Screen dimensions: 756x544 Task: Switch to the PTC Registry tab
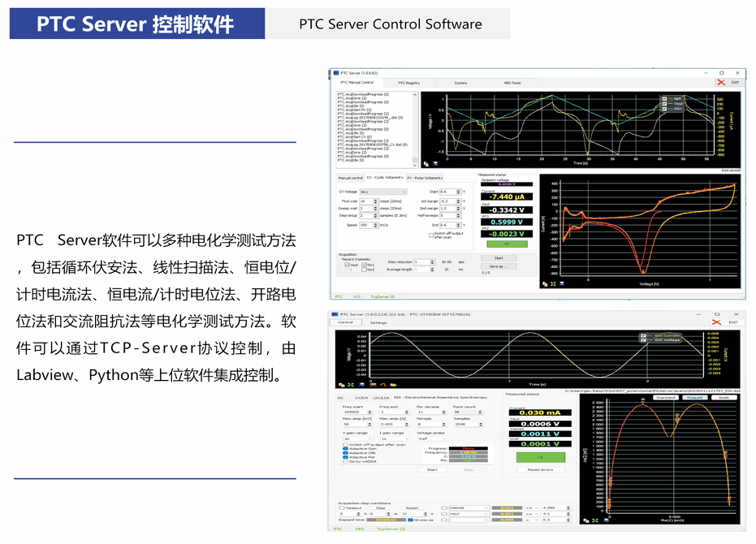click(409, 83)
